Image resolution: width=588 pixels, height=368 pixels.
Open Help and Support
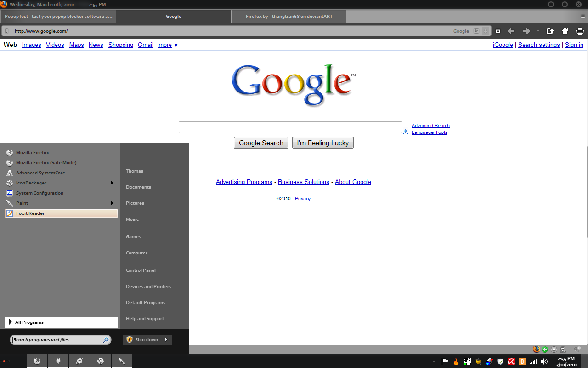click(x=145, y=318)
